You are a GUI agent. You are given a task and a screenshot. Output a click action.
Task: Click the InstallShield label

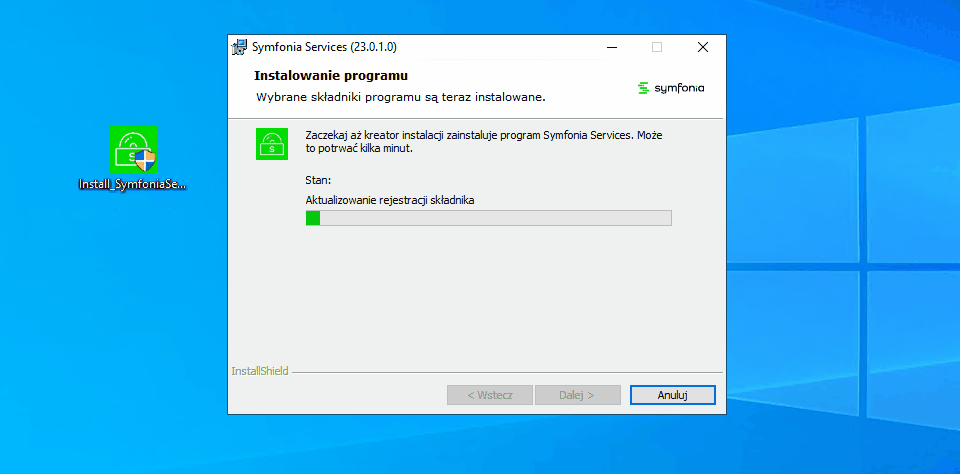tap(260, 371)
